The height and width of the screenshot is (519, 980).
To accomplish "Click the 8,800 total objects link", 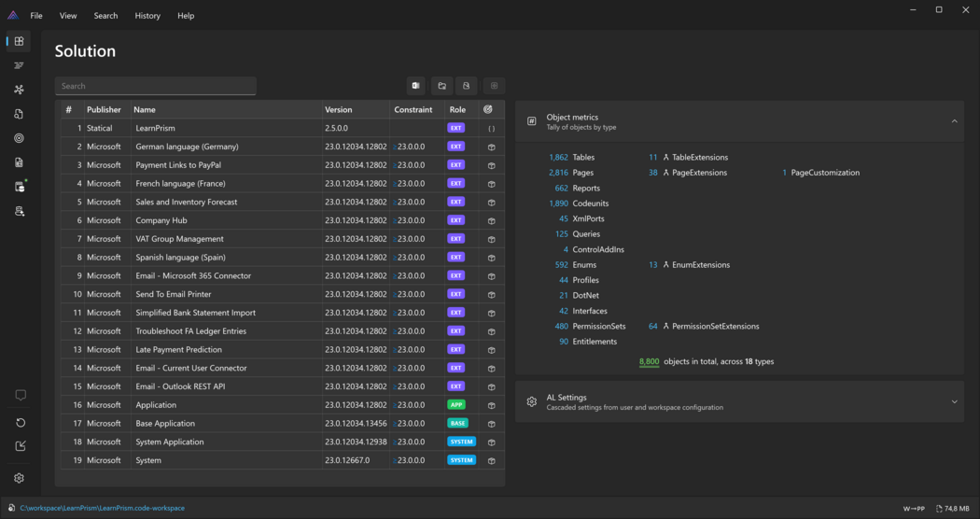I will 649,361.
